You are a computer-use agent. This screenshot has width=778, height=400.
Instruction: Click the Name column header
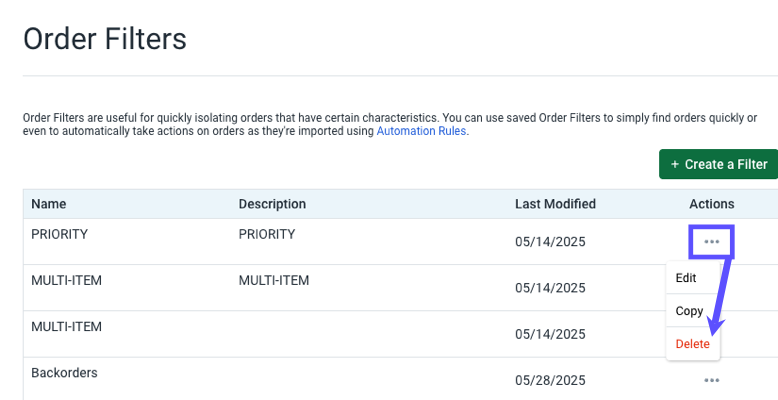[49, 204]
